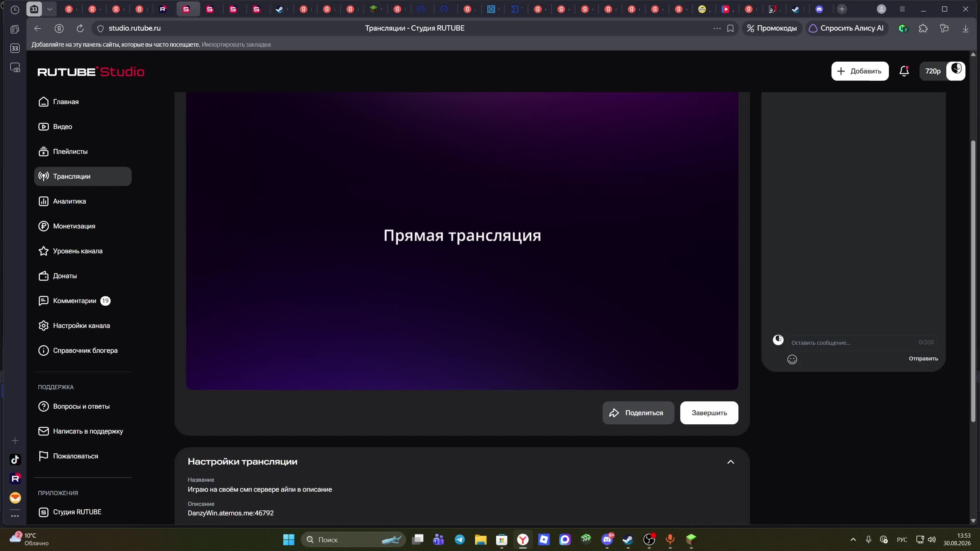The image size is (980, 551).
Task: Click the RUTUBE Studio logo
Action: click(x=91, y=72)
